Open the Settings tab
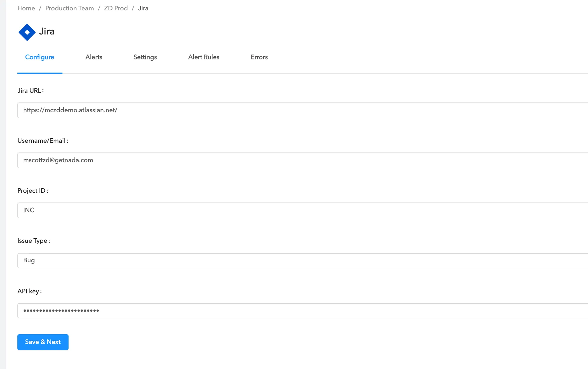588x369 pixels. (145, 57)
